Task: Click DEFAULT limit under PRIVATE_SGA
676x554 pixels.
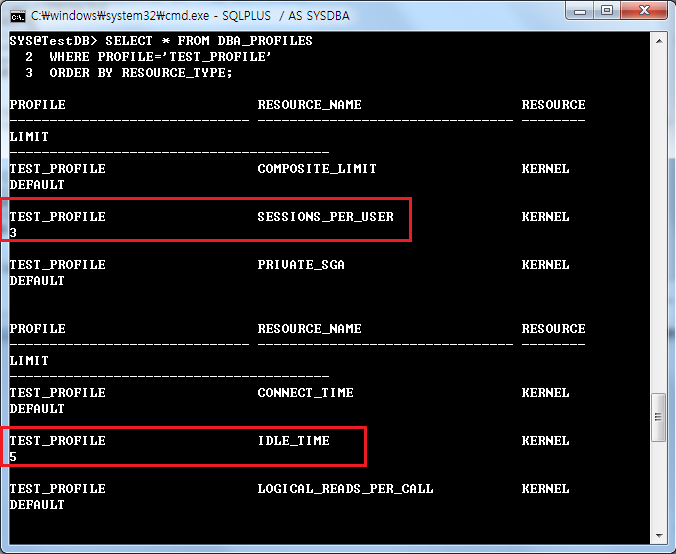Action: click(x=37, y=280)
